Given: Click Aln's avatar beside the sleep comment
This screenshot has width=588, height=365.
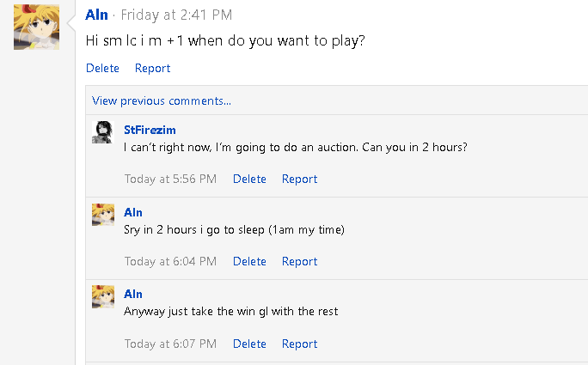Looking at the screenshot, I should (x=103, y=214).
